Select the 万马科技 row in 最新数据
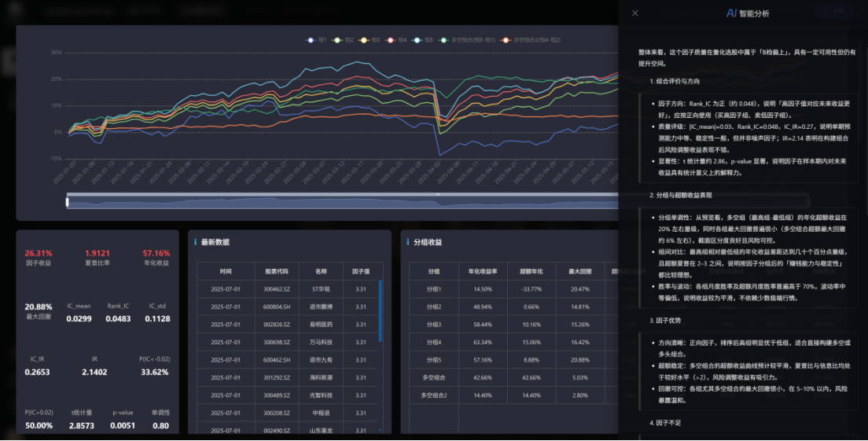 (x=289, y=342)
